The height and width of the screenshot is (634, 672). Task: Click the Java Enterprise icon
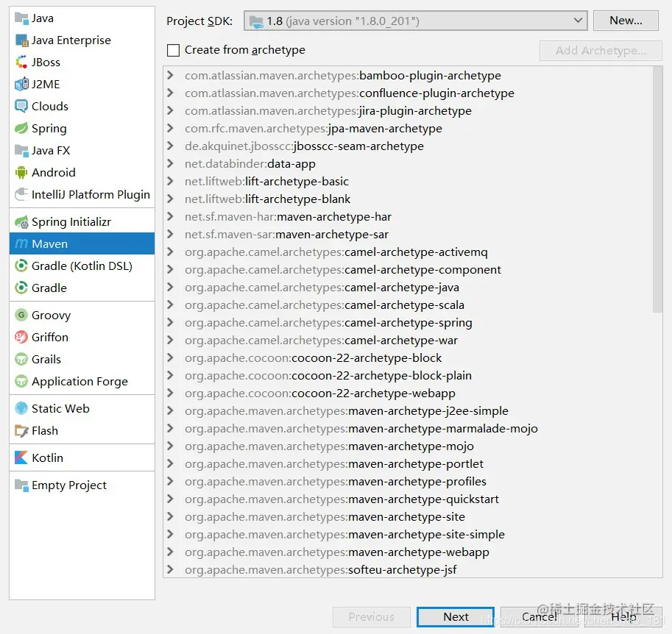pos(21,40)
